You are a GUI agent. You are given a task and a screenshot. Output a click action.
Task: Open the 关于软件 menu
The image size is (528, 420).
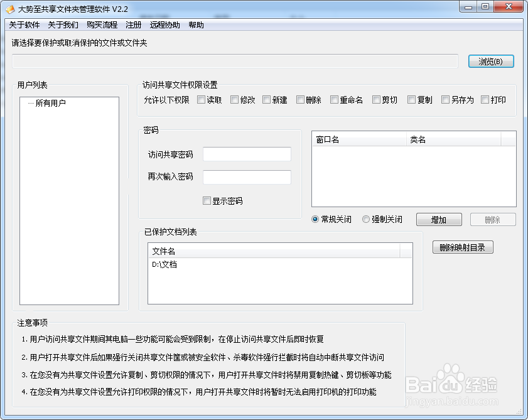coord(24,25)
